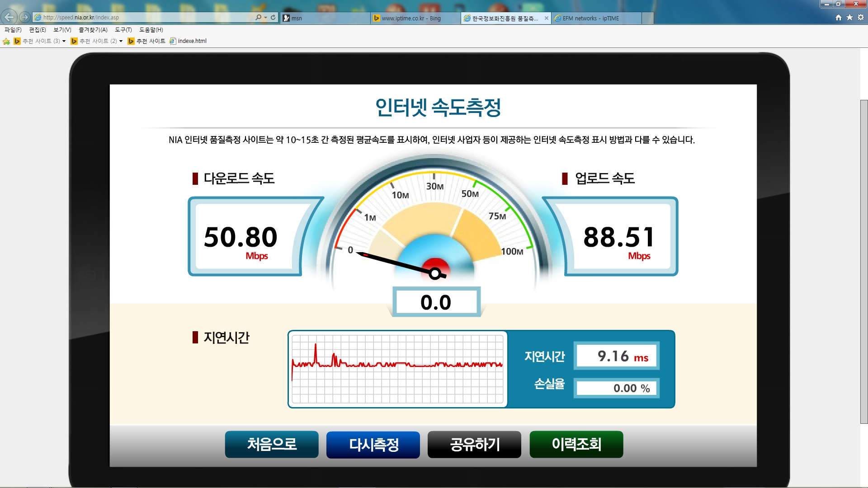Screen dimensions: 868x488
Task: Switch to the msn tab
Action: [325, 18]
